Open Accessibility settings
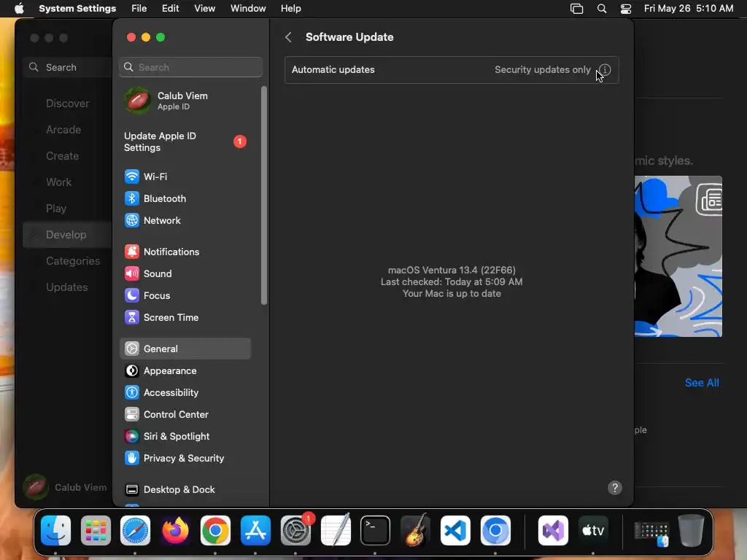 tap(185, 392)
